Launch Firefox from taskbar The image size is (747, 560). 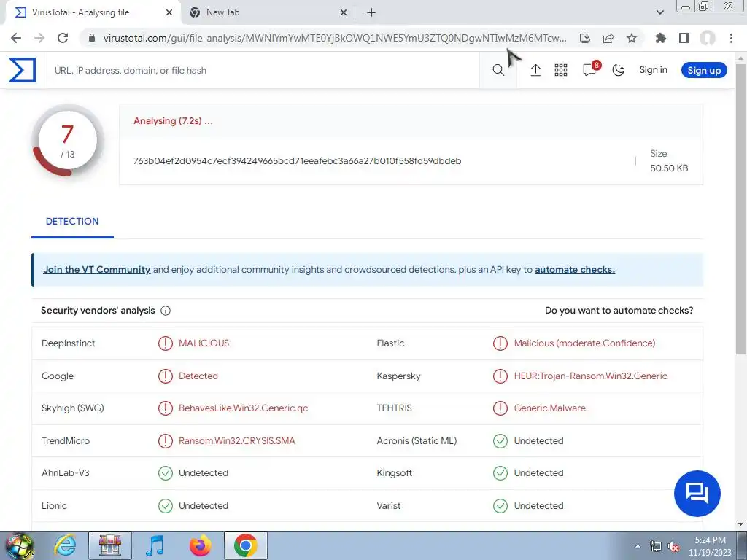click(200, 545)
